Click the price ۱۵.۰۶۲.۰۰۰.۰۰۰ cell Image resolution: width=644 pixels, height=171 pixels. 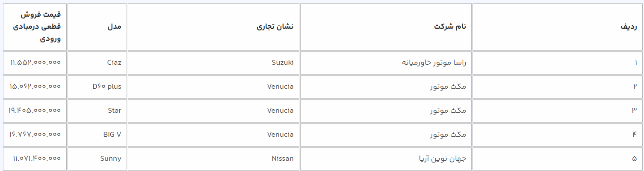click(x=35, y=87)
